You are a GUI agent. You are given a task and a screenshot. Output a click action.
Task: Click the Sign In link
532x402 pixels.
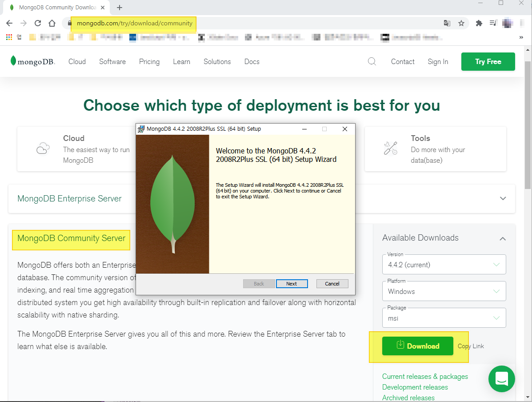tap(438, 61)
